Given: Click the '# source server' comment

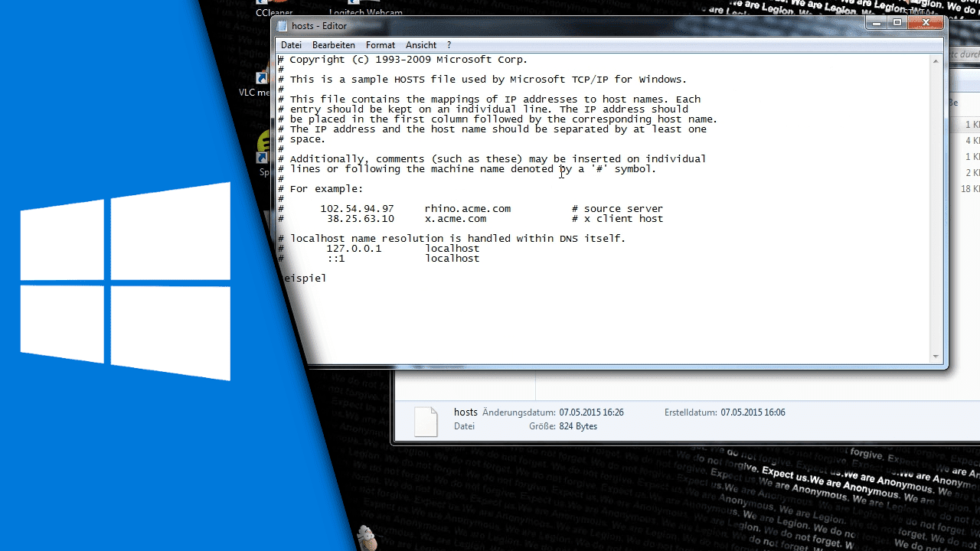Looking at the screenshot, I should 617,209.
